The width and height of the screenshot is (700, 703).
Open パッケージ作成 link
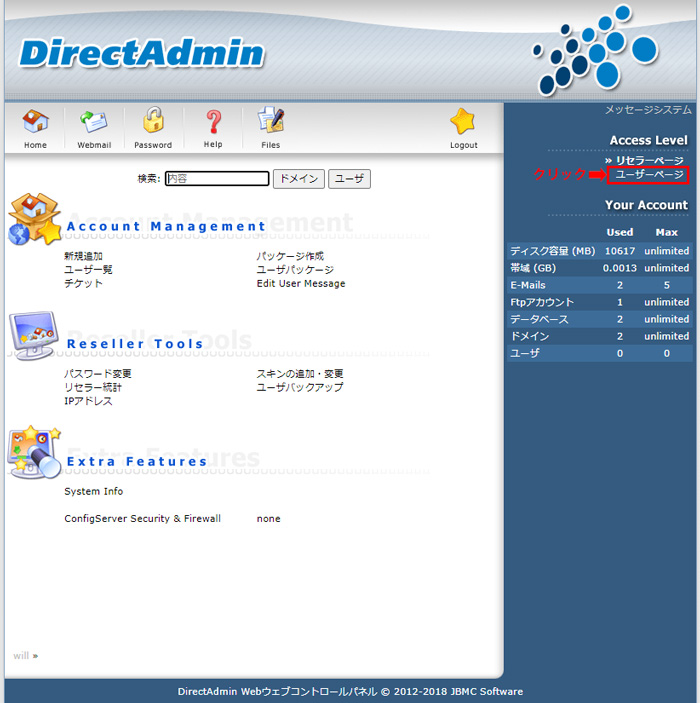click(290, 256)
